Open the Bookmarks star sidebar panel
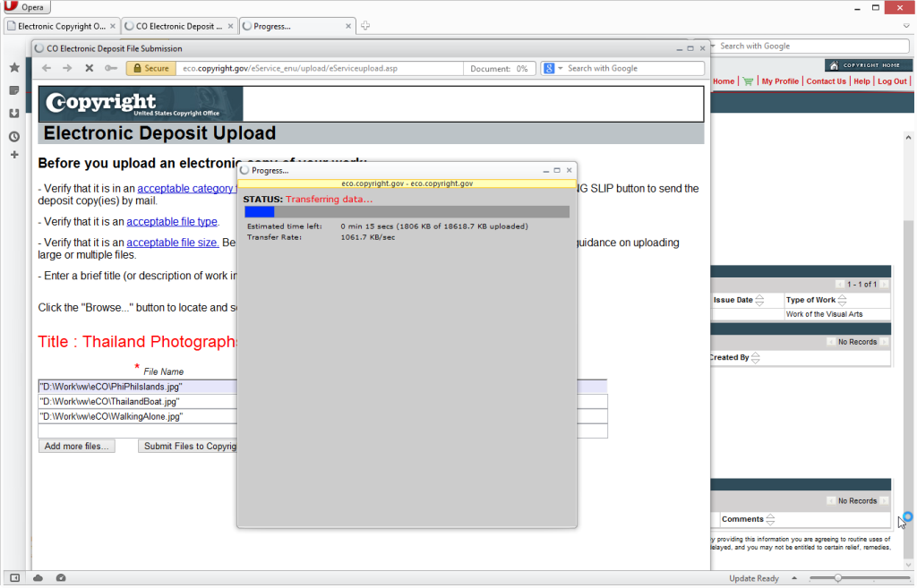This screenshot has width=917, height=588. point(14,68)
